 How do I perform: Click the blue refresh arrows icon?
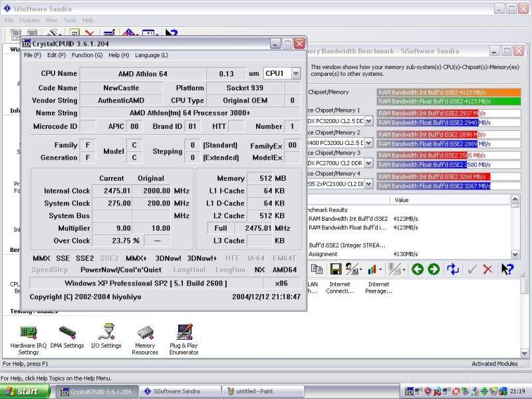[x=453, y=269]
